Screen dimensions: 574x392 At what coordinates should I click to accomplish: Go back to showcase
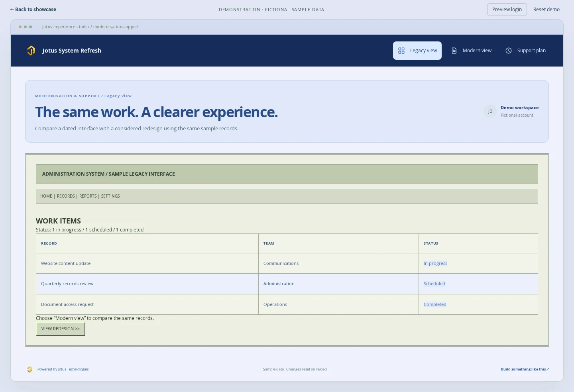(33, 9)
